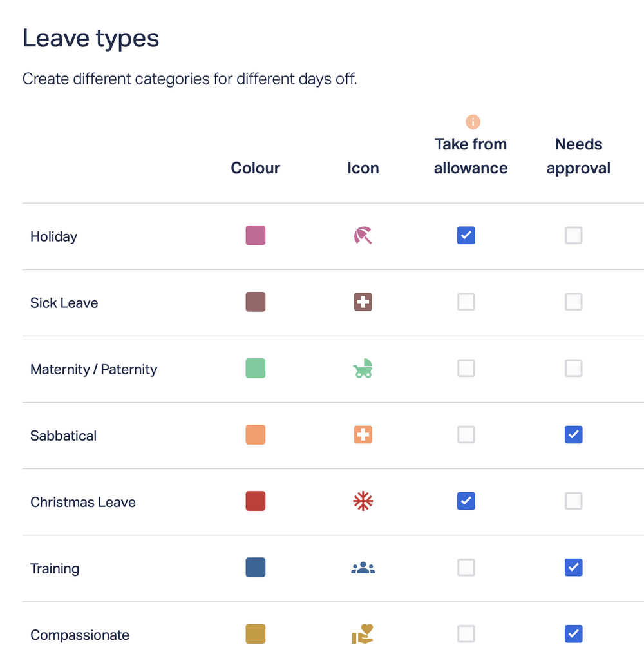Click the Training people group icon
644x663 pixels.
[x=363, y=568]
